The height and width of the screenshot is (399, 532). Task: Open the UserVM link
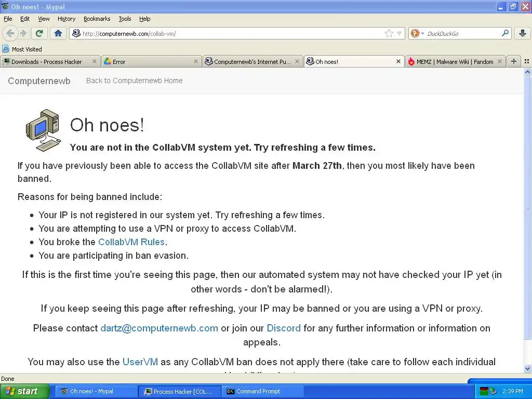click(x=140, y=362)
